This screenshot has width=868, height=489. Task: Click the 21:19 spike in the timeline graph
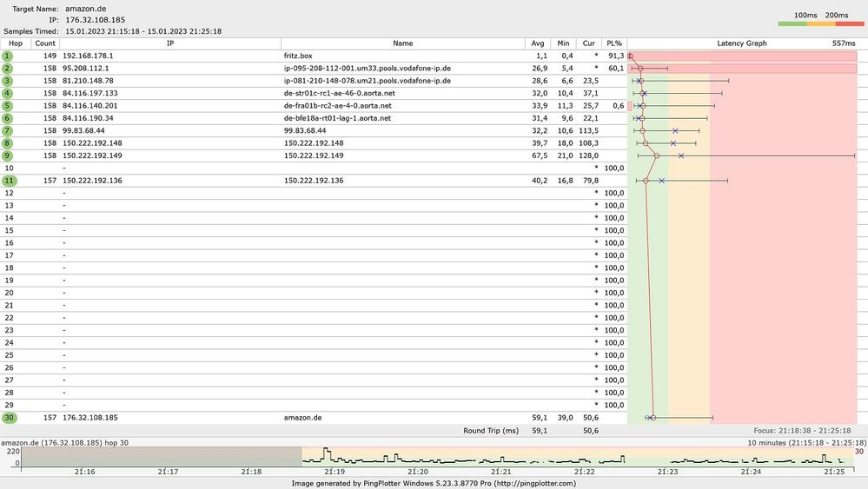(327, 454)
